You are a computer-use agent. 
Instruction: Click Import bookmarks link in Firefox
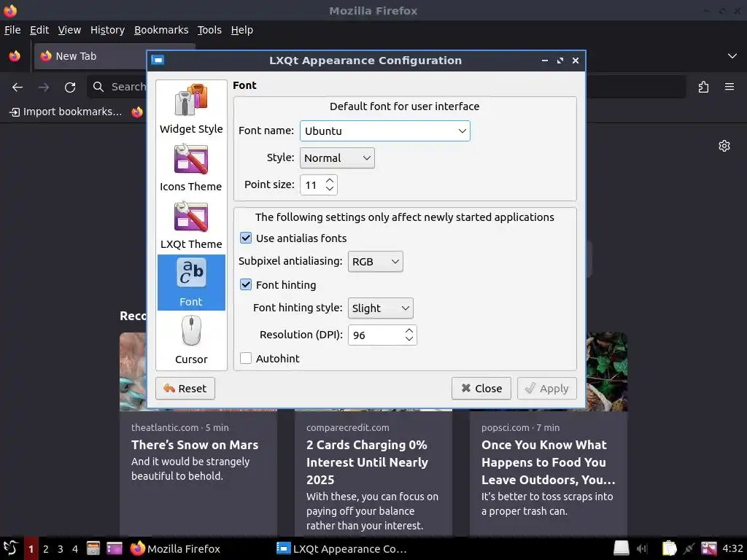(x=66, y=112)
